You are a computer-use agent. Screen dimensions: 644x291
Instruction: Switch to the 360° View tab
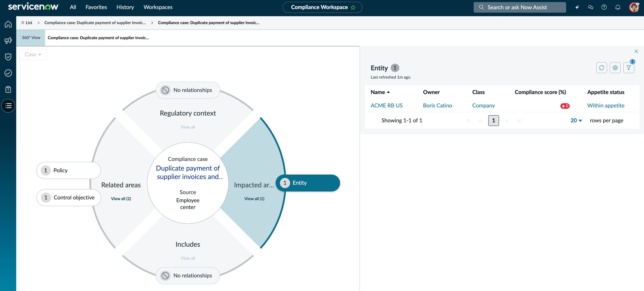[x=31, y=38]
